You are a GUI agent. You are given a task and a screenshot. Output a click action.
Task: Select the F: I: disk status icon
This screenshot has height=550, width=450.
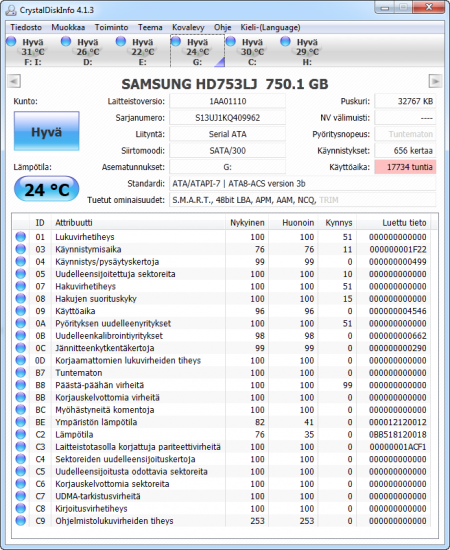(x=11, y=41)
